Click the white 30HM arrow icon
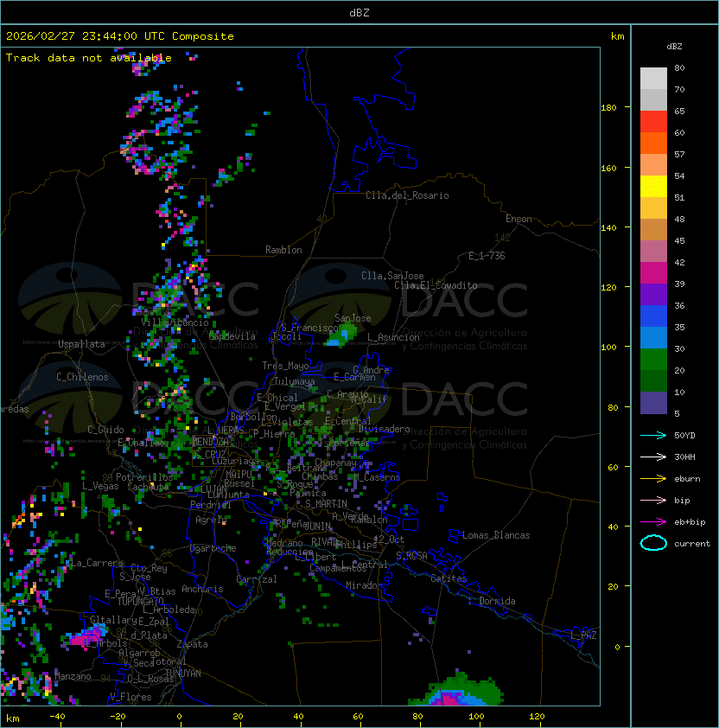 653,457
